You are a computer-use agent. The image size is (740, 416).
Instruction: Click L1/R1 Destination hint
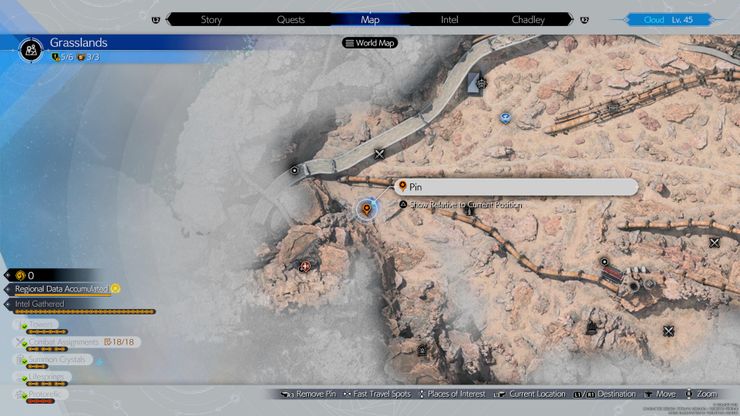[x=605, y=394]
